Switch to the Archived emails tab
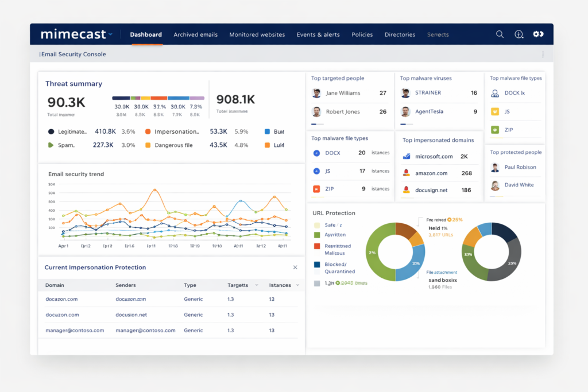The width and height of the screenshot is (588, 392). [x=195, y=34]
